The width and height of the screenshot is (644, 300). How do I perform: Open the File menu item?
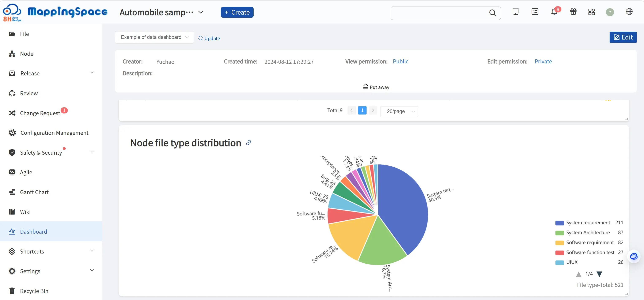51,34
